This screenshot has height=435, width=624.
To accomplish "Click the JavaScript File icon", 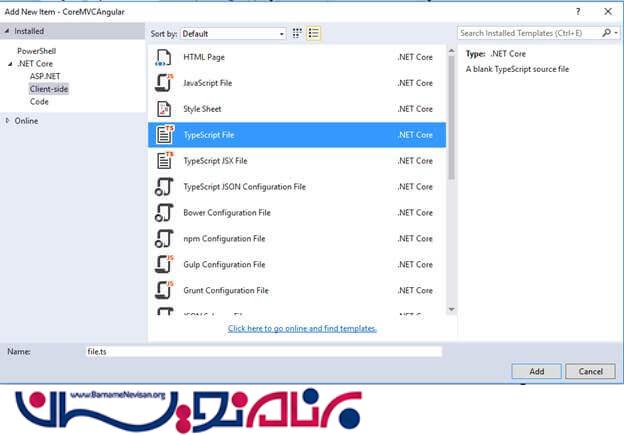I will (x=164, y=83).
